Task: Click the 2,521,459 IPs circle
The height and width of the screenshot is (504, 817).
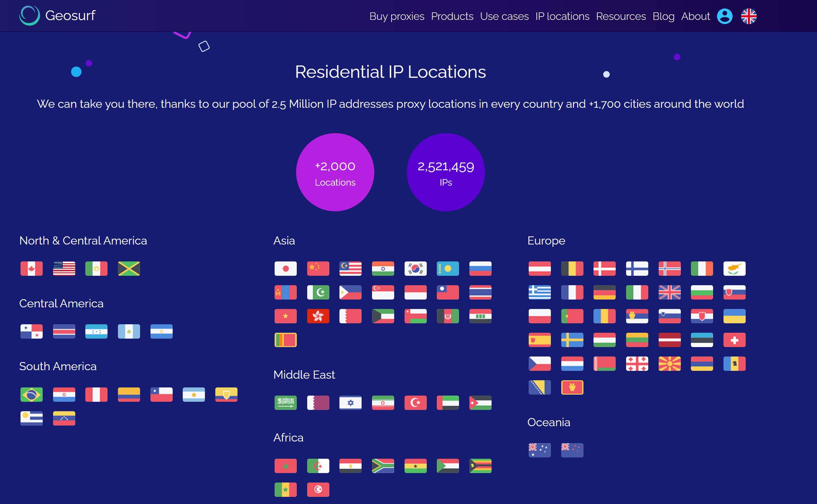Action: pyautogui.click(x=446, y=172)
